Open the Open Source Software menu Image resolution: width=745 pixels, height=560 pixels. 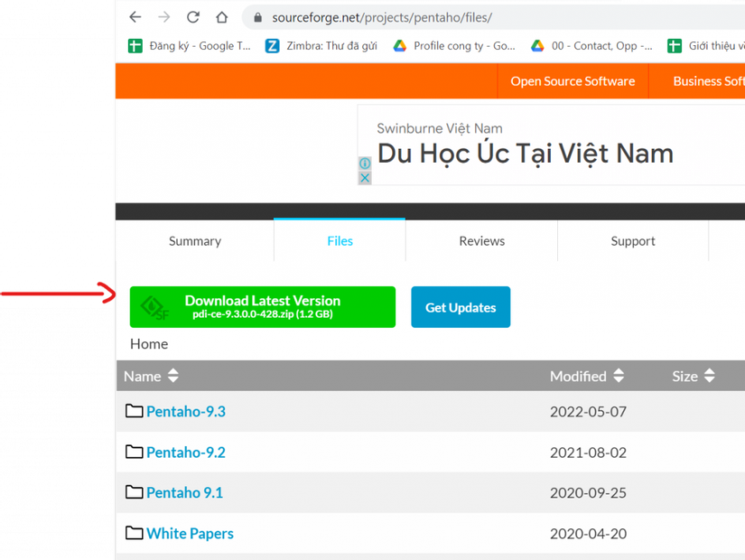point(573,81)
